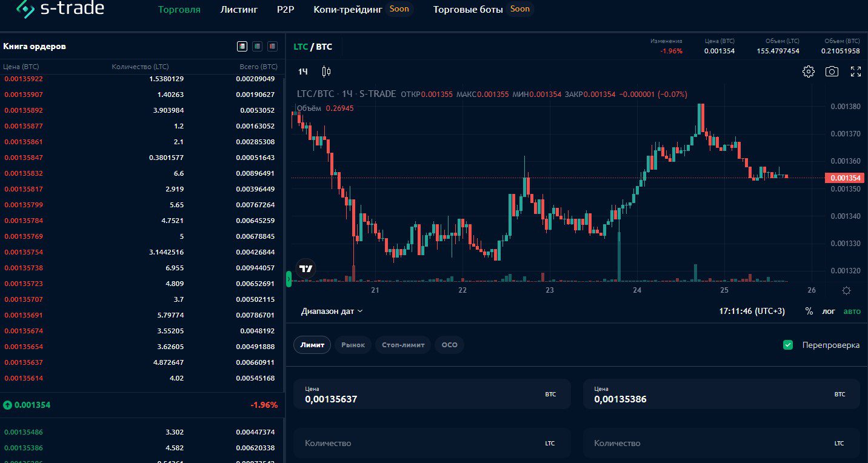The image size is (868, 463).
Task: Select the Рынок order tab
Action: 353,345
